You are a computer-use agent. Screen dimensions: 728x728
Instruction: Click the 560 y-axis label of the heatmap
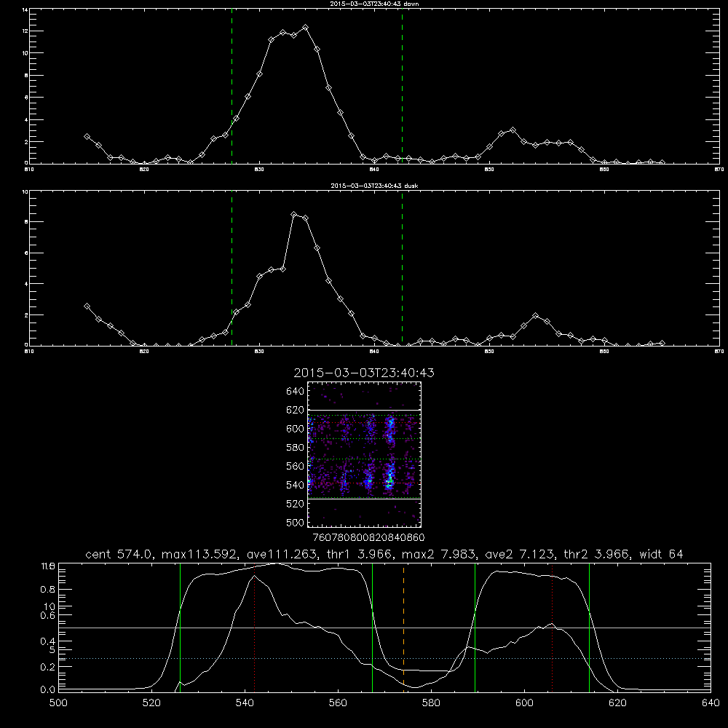coord(296,466)
